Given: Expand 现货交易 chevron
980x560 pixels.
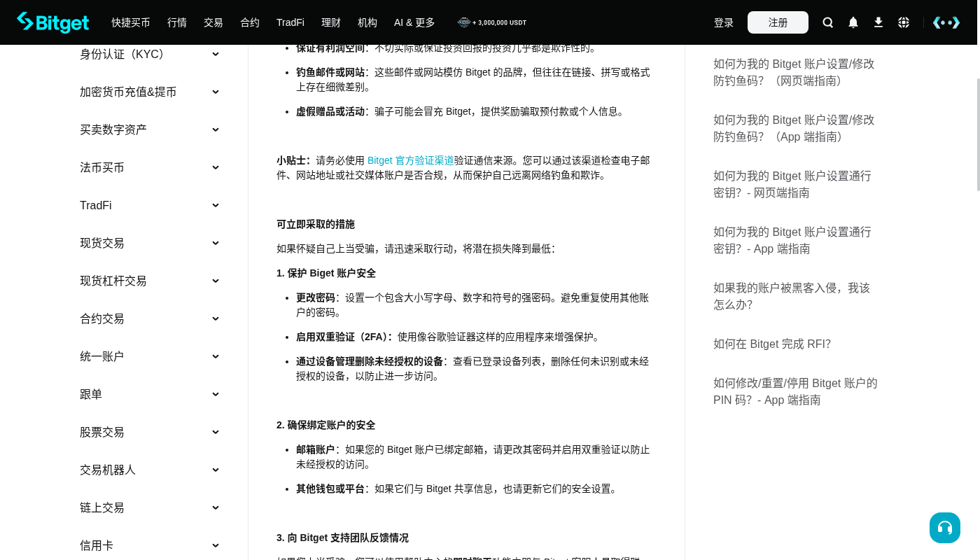Looking at the screenshot, I should (216, 243).
